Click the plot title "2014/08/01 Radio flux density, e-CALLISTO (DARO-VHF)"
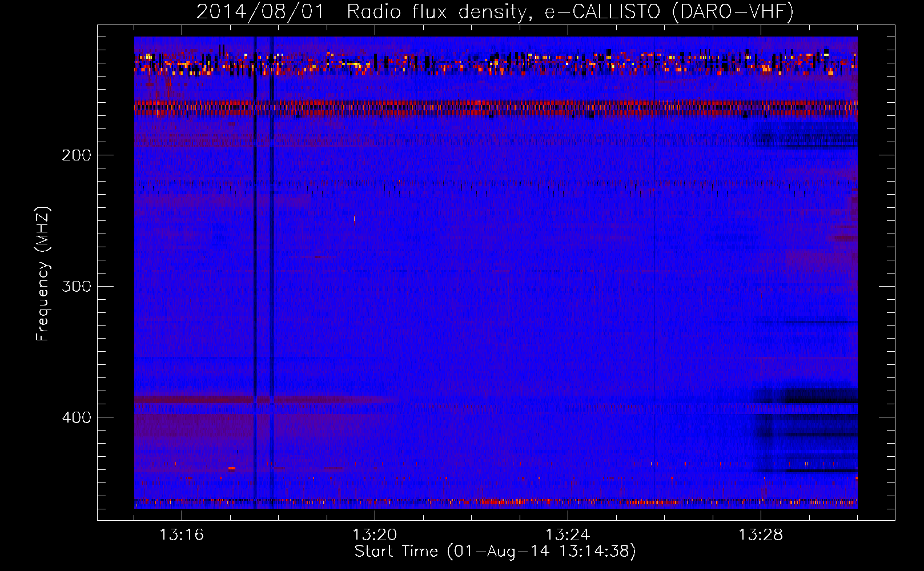 tap(495, 12)
